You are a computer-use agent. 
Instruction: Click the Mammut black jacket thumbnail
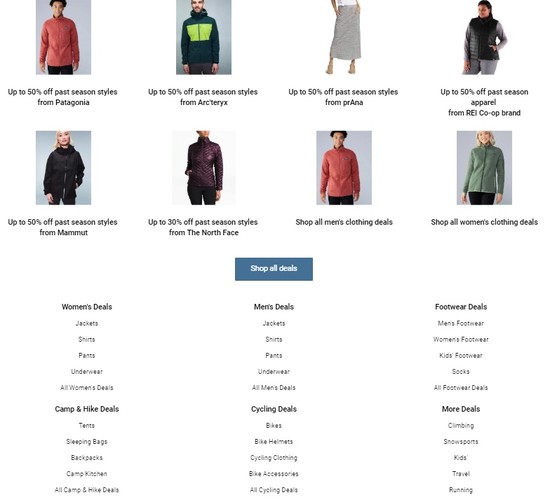(63, 168)
